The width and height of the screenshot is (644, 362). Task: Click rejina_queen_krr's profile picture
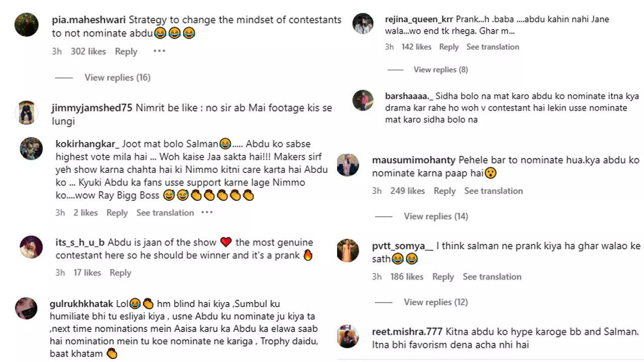tap(363, 24)
